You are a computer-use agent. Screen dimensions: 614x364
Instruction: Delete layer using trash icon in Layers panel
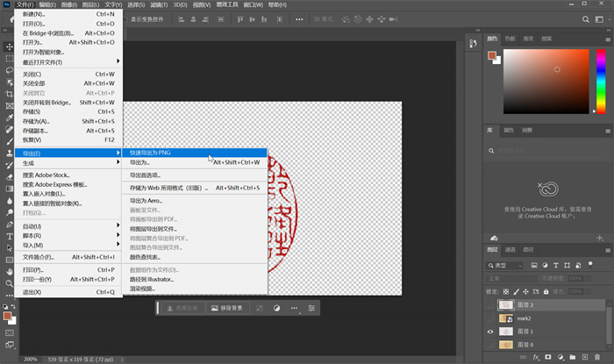pyautogui.click(x=599, y=357)
